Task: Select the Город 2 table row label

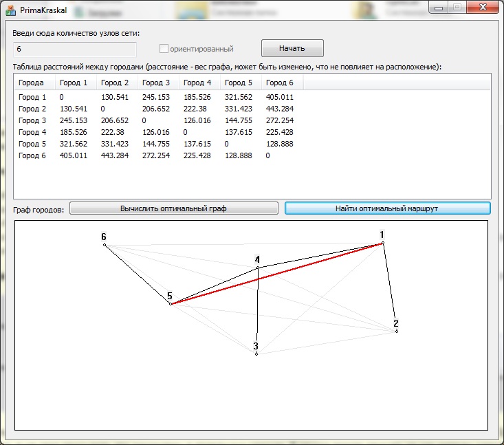Action: pyautogui.click(x=32, y=109)
